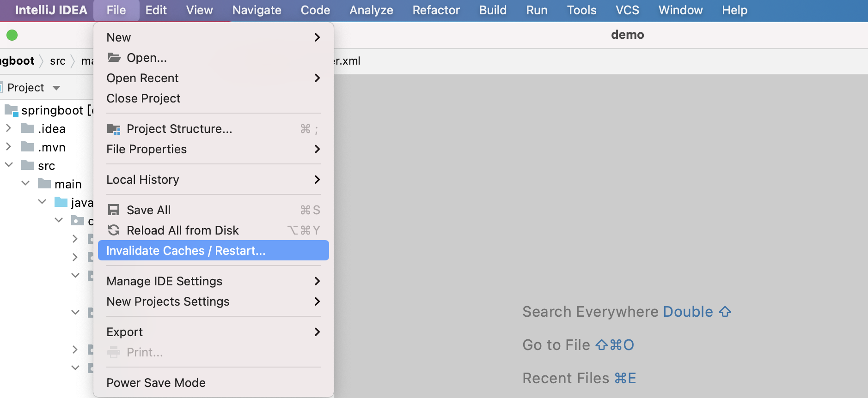Expand the .idea folder in project tree
The height and width of the screenshot is (398, 868).
click(8, 128)
